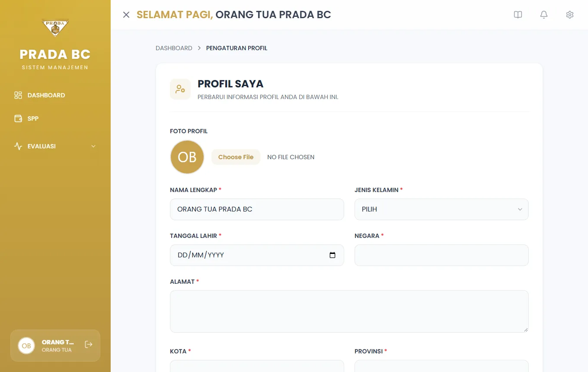Click the 'Profil Saya' heading
The image size is (588, 372).
[230, 84]
